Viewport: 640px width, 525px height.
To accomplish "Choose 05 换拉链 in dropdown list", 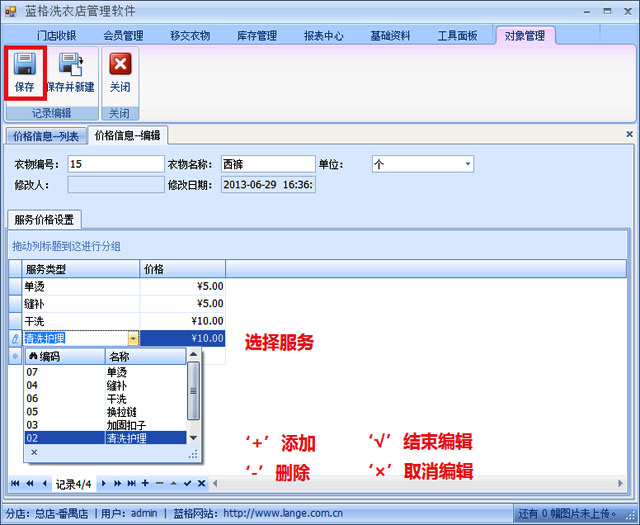I will pyautogui.click(x=106, y=412).
